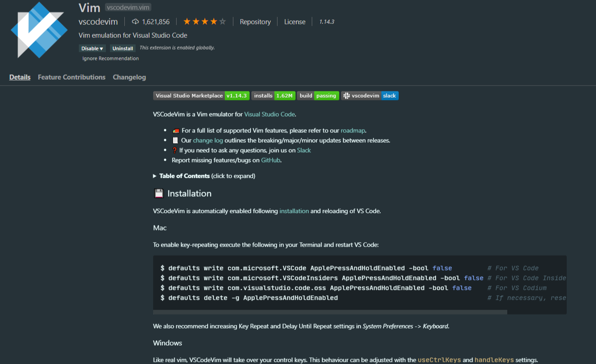
Task: Click the installs 1.62M badge
Action: [273, 95]
